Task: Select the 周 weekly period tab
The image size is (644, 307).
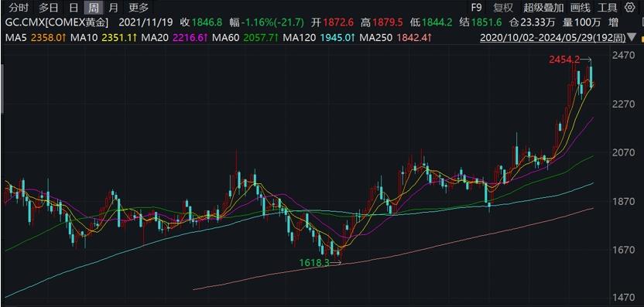Action: click(x=94, y=8)
